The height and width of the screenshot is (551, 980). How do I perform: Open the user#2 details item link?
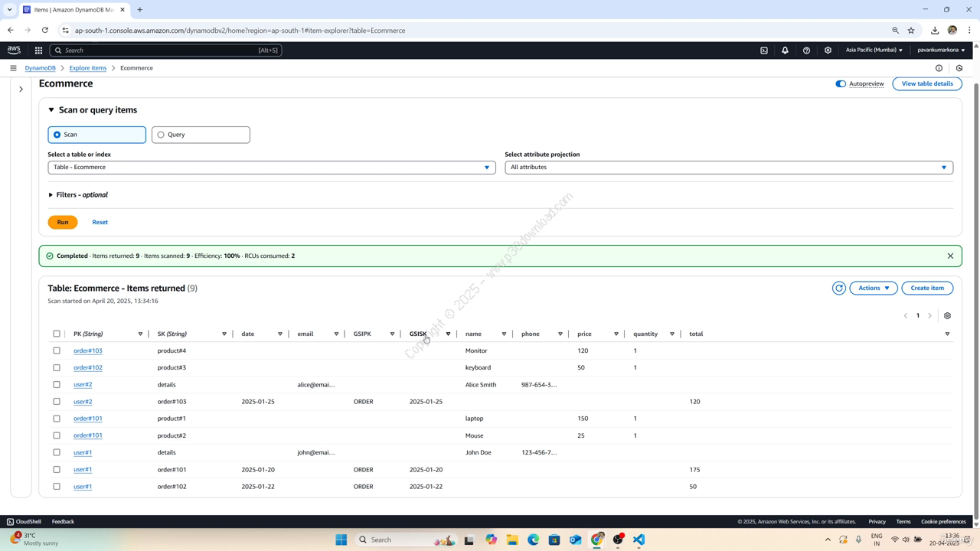click(x=83, y=384)
